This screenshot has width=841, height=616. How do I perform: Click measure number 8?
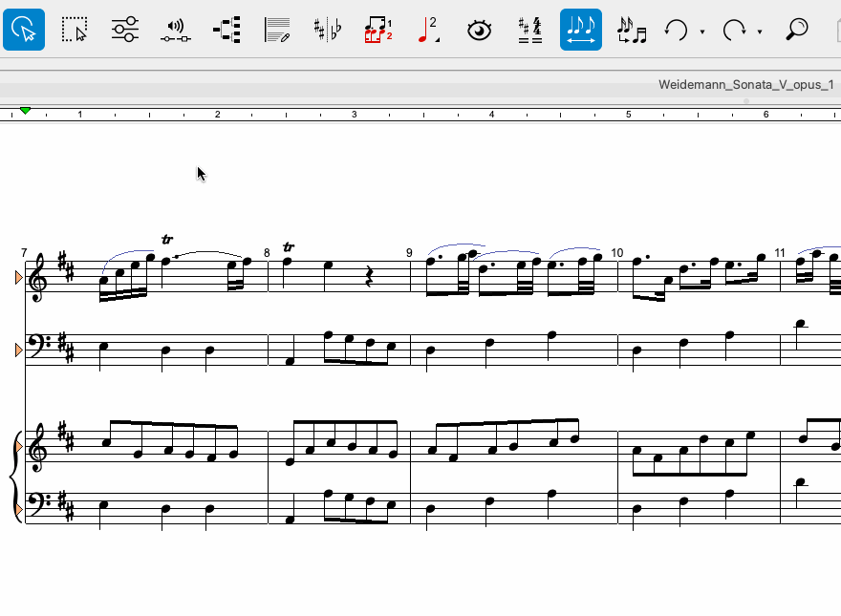(x=267, y=253)
